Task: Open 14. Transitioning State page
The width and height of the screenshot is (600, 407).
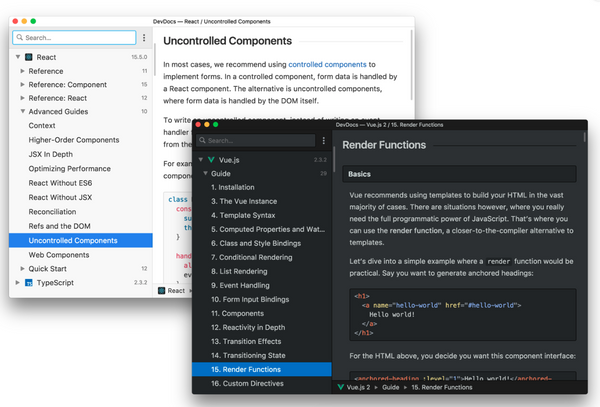Action: pos(262,355)
